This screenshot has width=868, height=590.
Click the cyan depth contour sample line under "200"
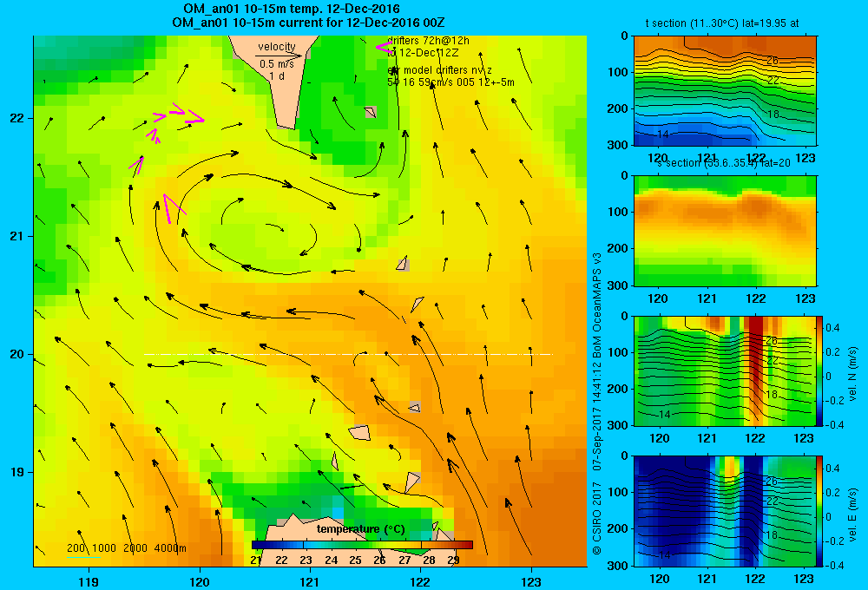coord(83,556)
